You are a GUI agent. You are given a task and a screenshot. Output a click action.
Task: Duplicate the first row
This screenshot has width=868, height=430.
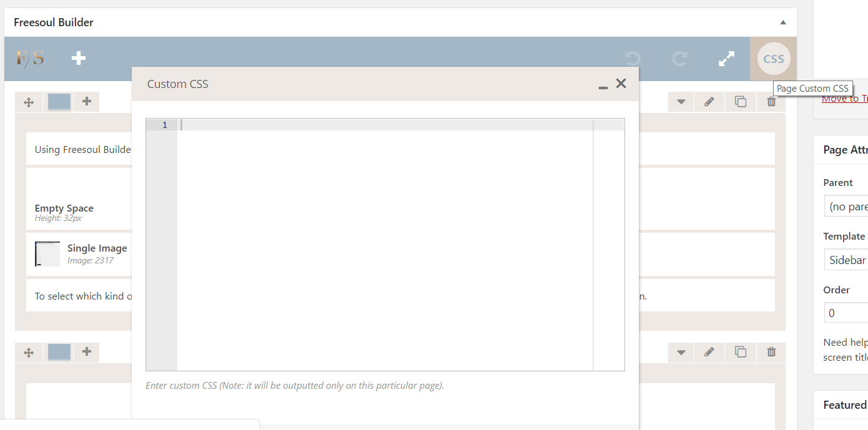pyautogui.click(x=741, y=102)
